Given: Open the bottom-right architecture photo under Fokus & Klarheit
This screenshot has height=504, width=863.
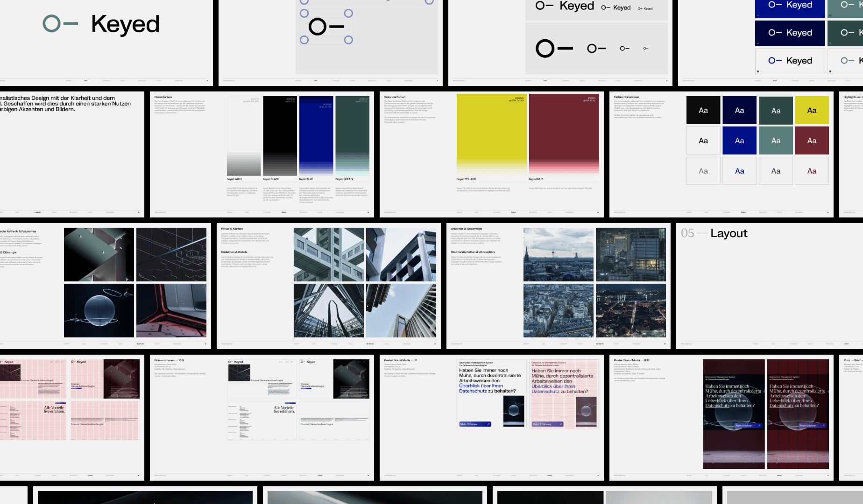Looking at the screenshot, I should coord(401,311).
